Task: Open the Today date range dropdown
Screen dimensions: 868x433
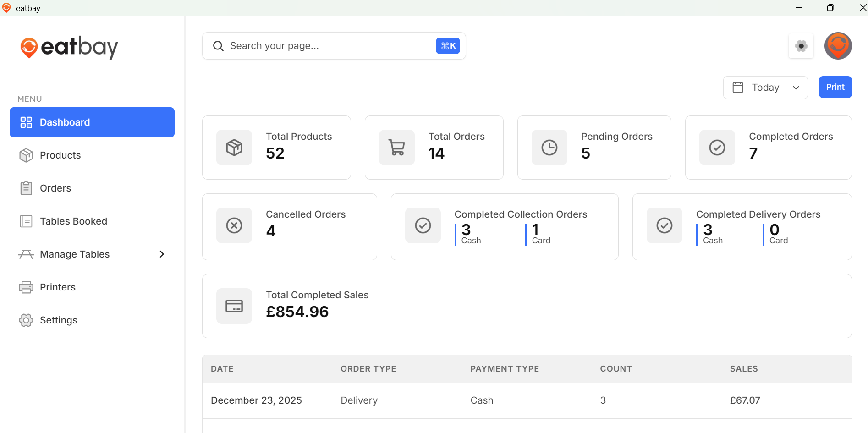Action: pos(765,88)
